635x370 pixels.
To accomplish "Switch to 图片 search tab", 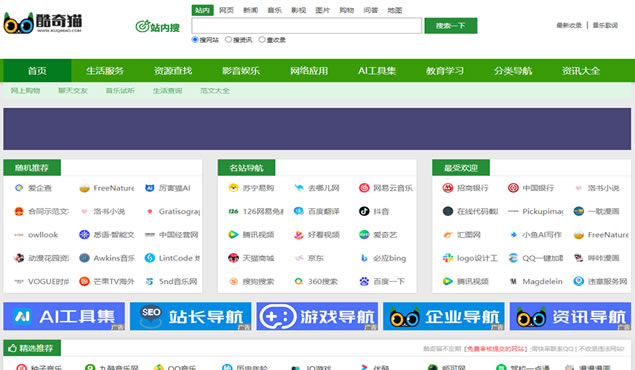I will [323, 10].
